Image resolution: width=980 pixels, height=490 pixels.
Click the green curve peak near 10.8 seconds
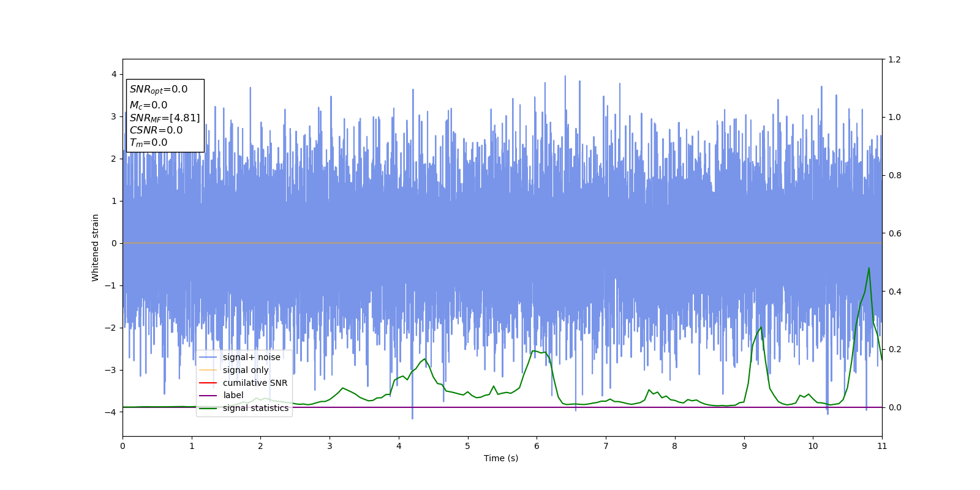point(869,268)
